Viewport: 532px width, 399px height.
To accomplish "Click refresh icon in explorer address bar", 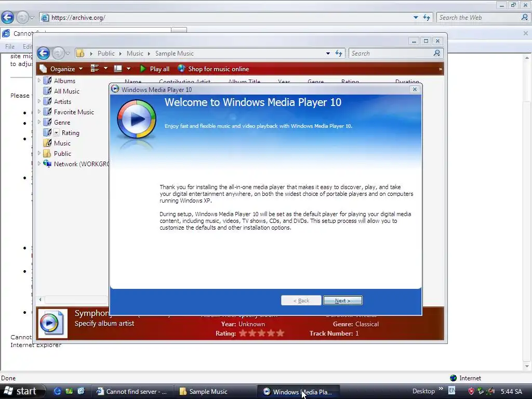I will tap(339, 54).
